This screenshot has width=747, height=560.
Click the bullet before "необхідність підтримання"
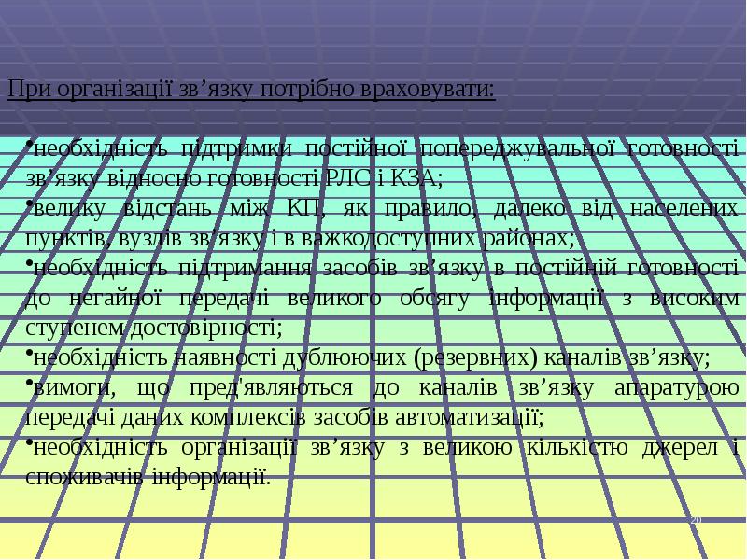pyautogui.click(x=29, y=264)
